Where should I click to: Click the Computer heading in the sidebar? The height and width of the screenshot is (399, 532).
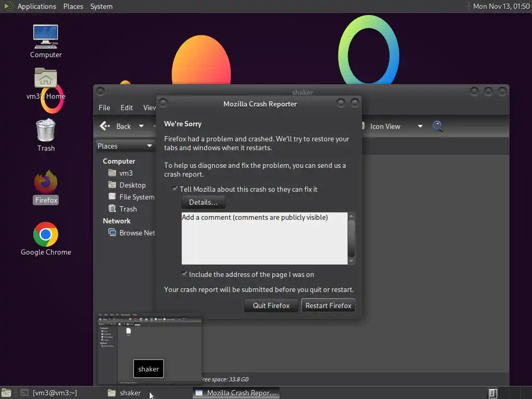[119, 161]
